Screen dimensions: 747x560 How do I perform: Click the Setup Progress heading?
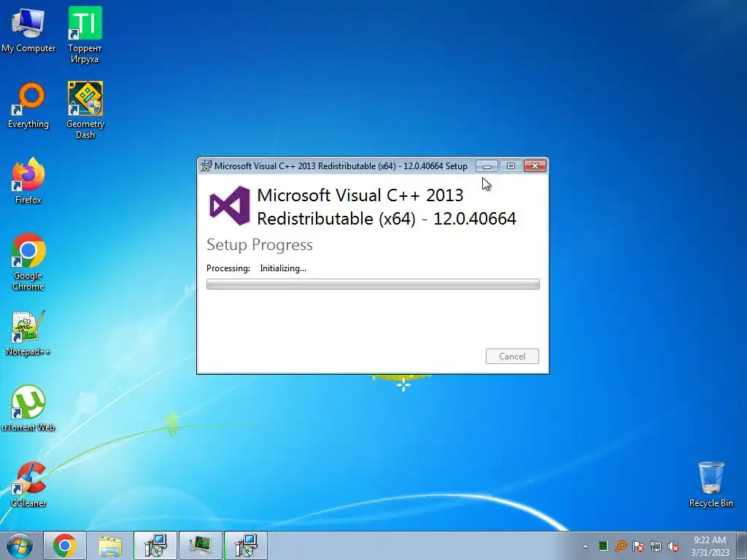(x=260, y=245)
